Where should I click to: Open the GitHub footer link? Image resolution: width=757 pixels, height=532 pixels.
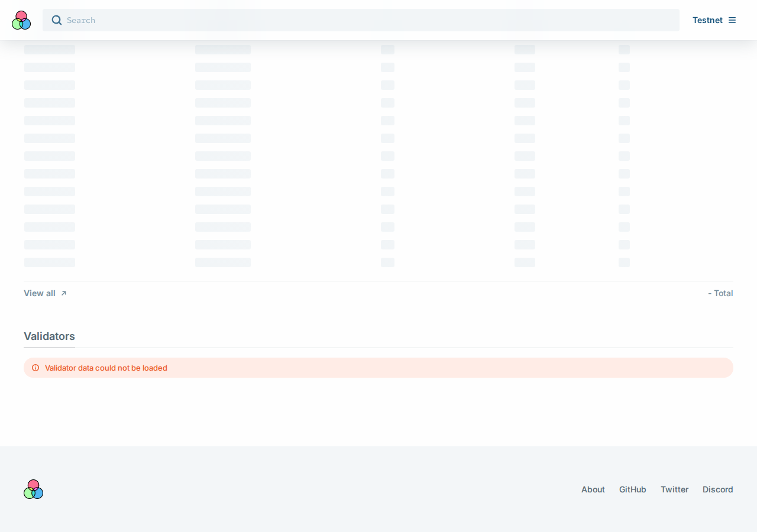[x=633, y=489]
